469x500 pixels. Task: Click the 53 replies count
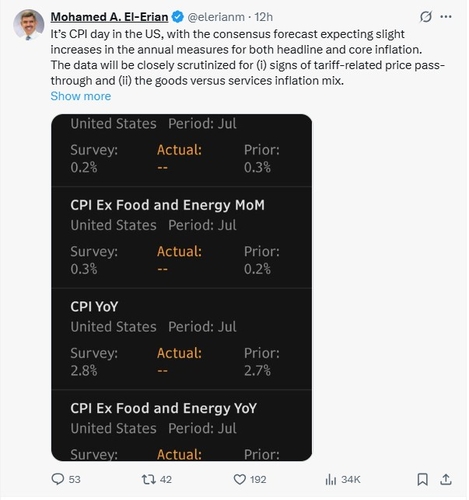point(74,480)
